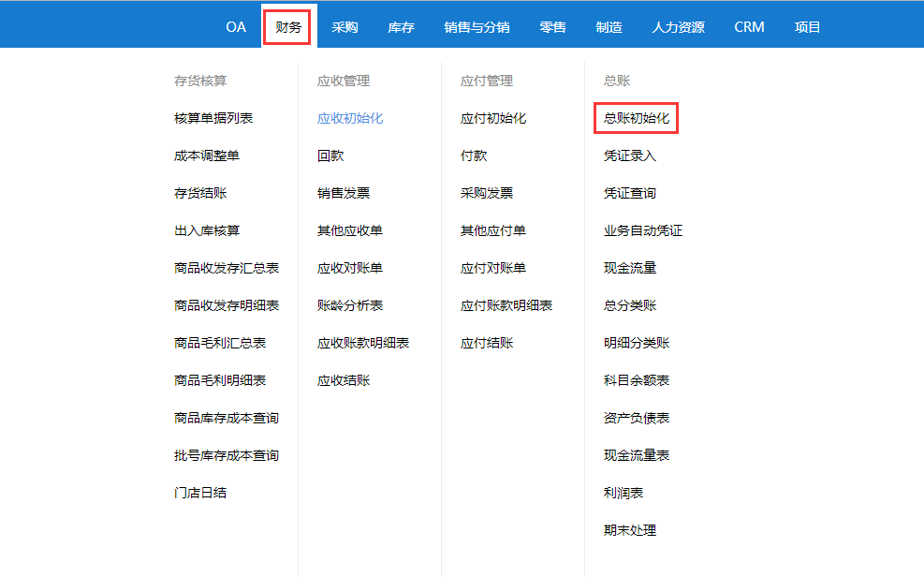Image resolution: width=924 pixels, height=577 pixels.
Task: Open the OA top menu
Action: click(236, 27)
